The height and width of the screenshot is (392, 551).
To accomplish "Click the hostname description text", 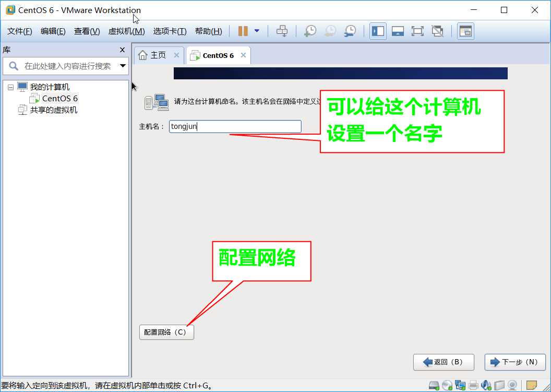I will point(247,102).
